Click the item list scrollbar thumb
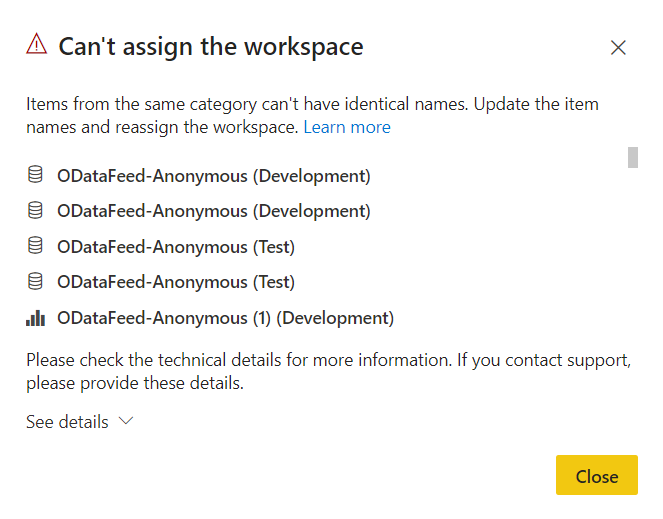This screenshot has height=519, width=663. click(632, 157)
